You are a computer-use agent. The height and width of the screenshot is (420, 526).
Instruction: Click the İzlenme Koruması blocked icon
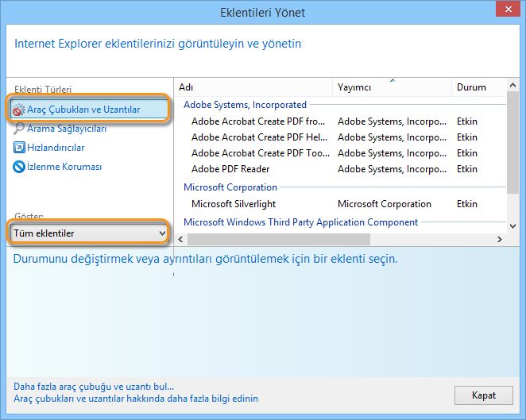click(x=19, y=167)
